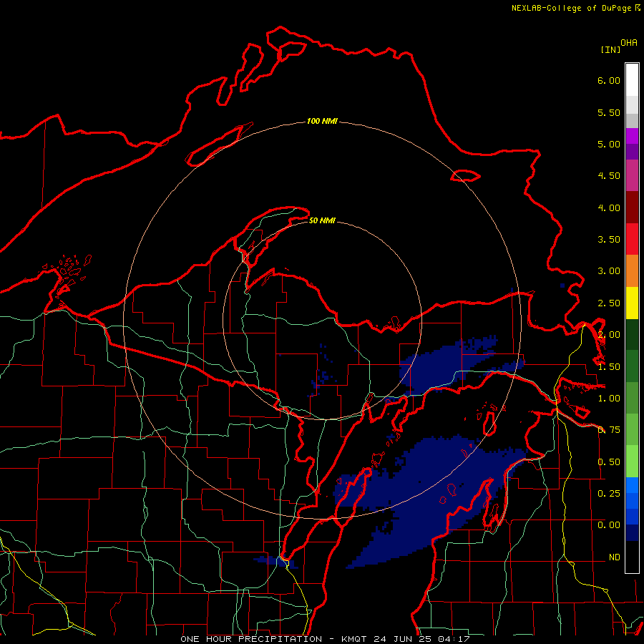Pick the white swatch at legend top
644x644 pixels.
632,79
